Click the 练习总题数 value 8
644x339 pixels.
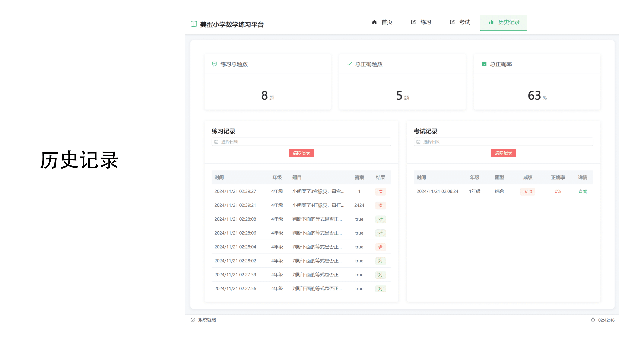coord(264,95)
